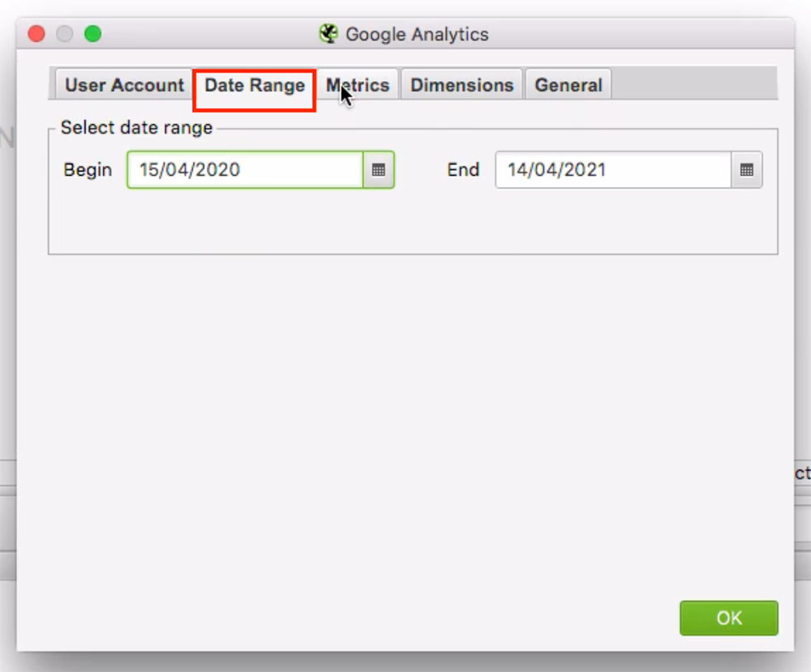This screenshot has width=811, height=672.
Task: Show the General tab
Action: point(569,85)
